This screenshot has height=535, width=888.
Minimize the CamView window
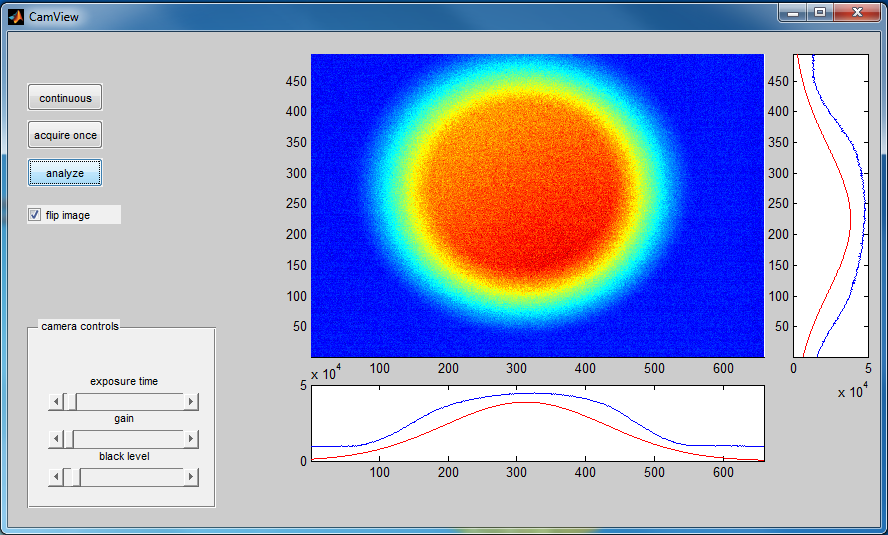(x=793, y=13)
